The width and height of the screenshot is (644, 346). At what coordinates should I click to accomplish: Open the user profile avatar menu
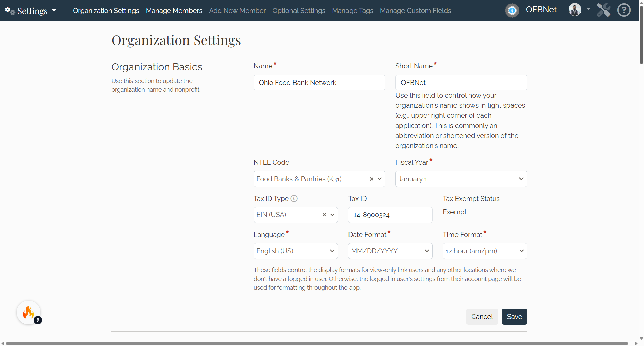[575, 10]
